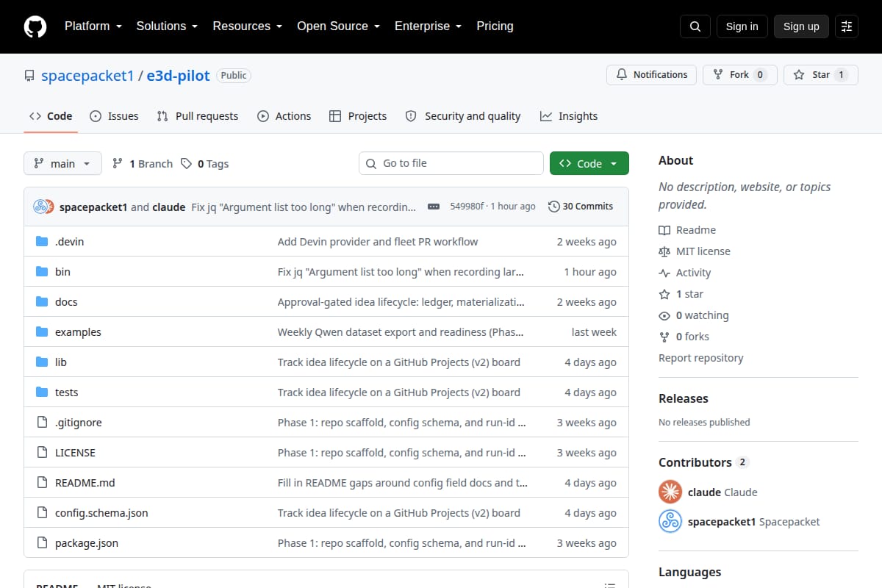
Task: Open the package.json file name
Action: (x=87, y=543)
